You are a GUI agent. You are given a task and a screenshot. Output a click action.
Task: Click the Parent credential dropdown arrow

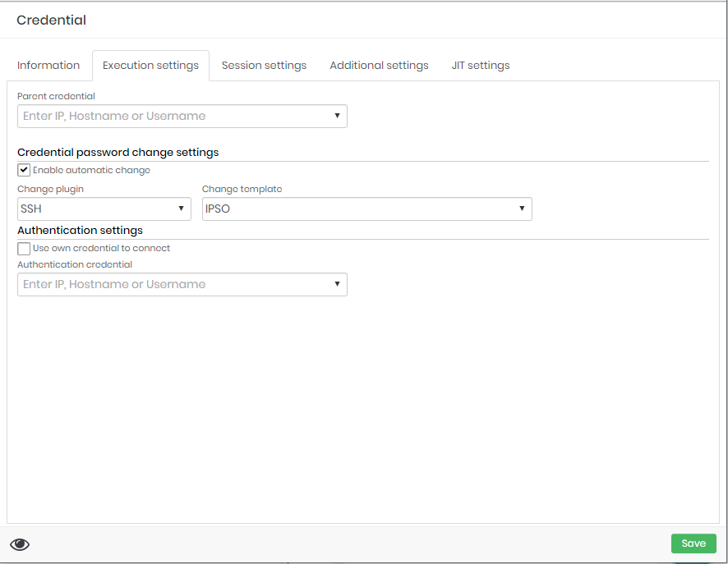(337, 116)
